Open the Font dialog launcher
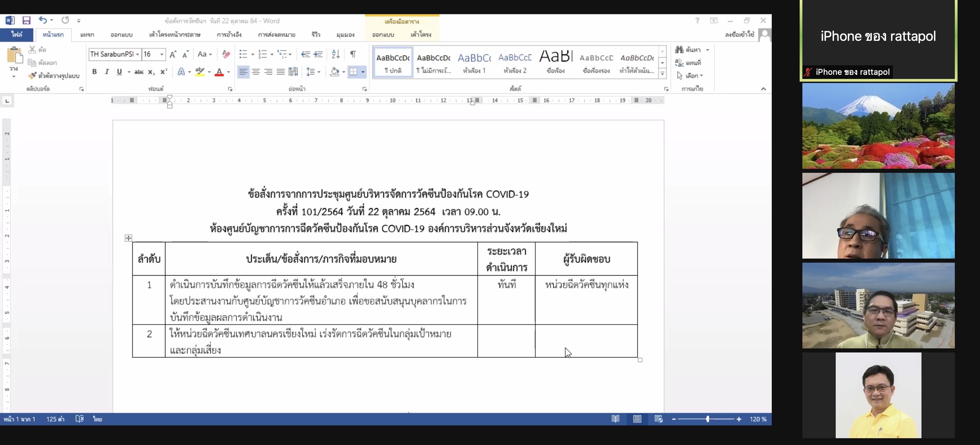980x445 pixels. [x=230, y=88]
